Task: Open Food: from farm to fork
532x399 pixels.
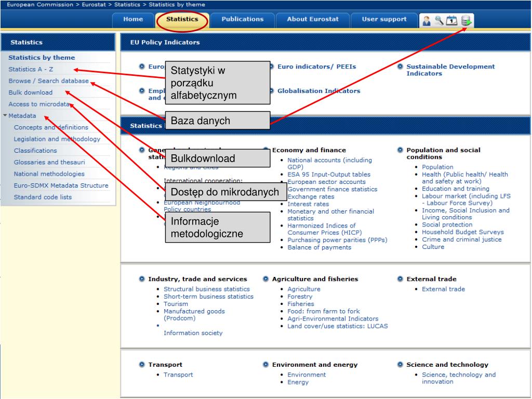Action: click(x=323, y=311)
